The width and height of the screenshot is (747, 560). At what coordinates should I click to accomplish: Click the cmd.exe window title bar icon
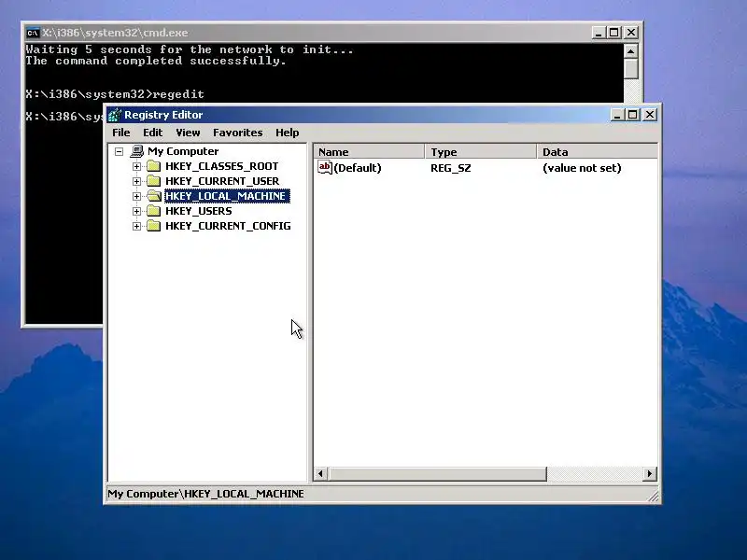[33, 33]
